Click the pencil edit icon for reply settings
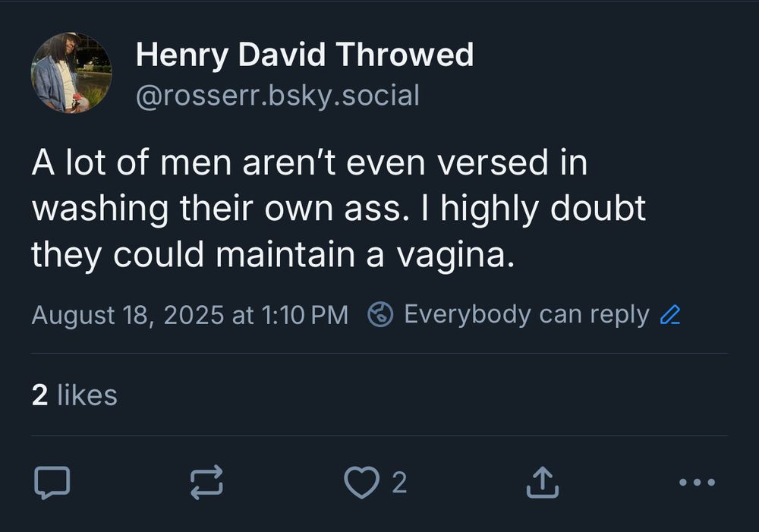Image resolution: width=759 pixels, height=532 pixels. tap(669, 315)
